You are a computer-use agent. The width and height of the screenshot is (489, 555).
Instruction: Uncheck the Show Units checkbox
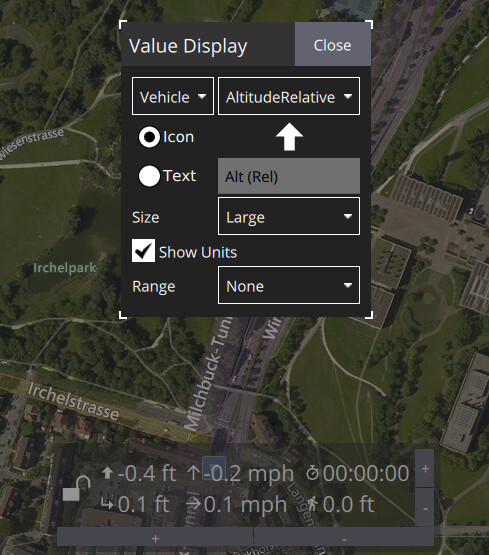pyautogui.click(x=143, y=251)
